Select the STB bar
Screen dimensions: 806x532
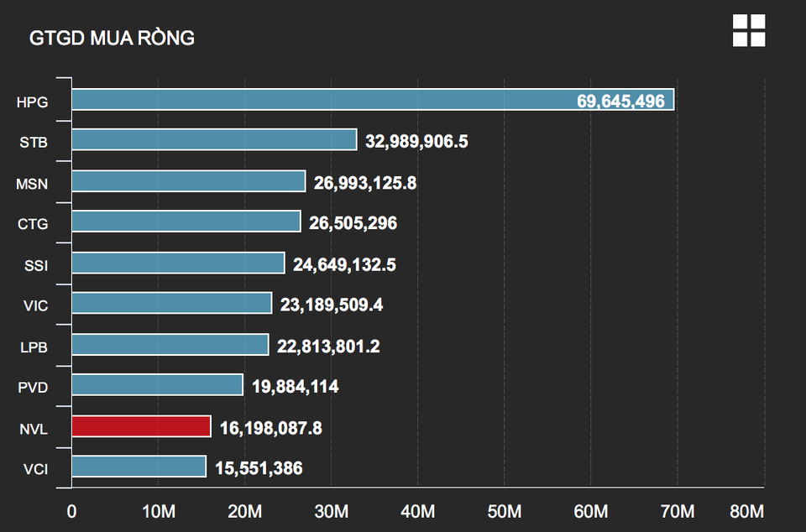(214, 139)
